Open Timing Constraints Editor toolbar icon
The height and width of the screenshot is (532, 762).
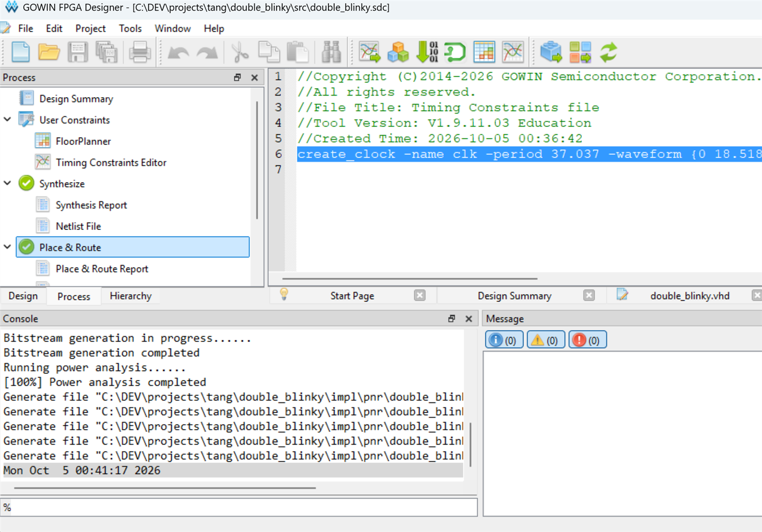click(x=513, y=52)
